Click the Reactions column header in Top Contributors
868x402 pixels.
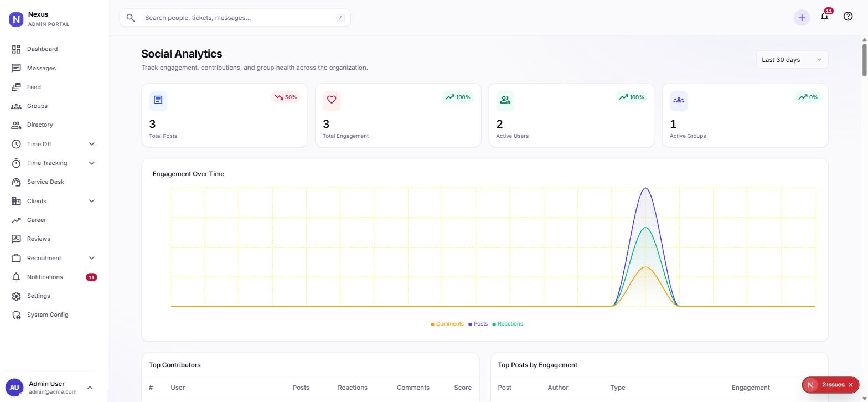(x=353, y=388)
